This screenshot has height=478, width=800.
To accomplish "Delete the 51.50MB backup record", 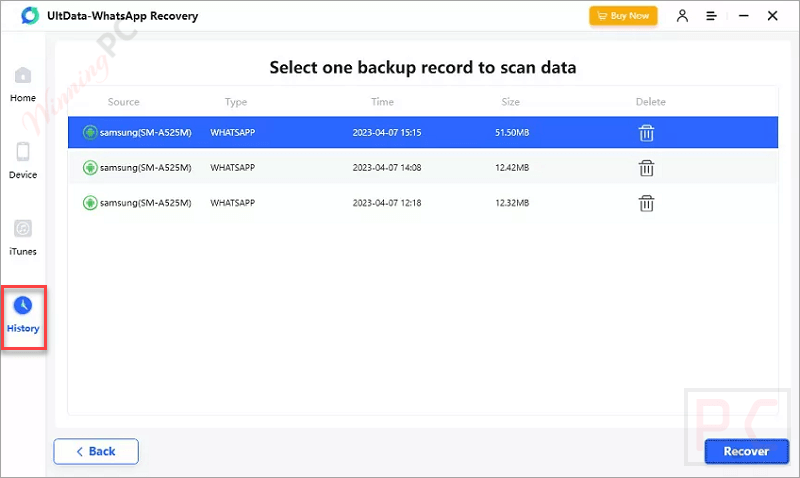I will [647, 133].
